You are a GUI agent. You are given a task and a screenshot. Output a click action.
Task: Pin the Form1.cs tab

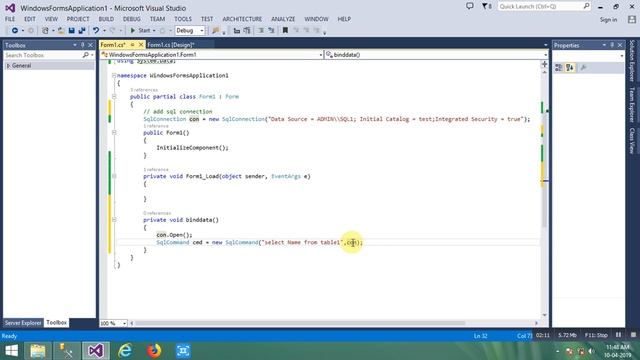pos(132,45)
